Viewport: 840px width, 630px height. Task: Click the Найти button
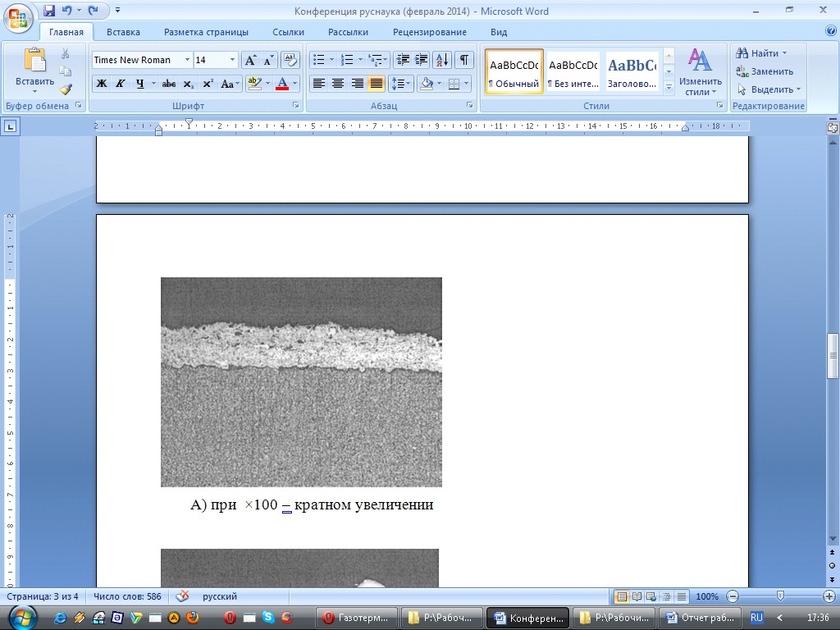coord(761,53)
